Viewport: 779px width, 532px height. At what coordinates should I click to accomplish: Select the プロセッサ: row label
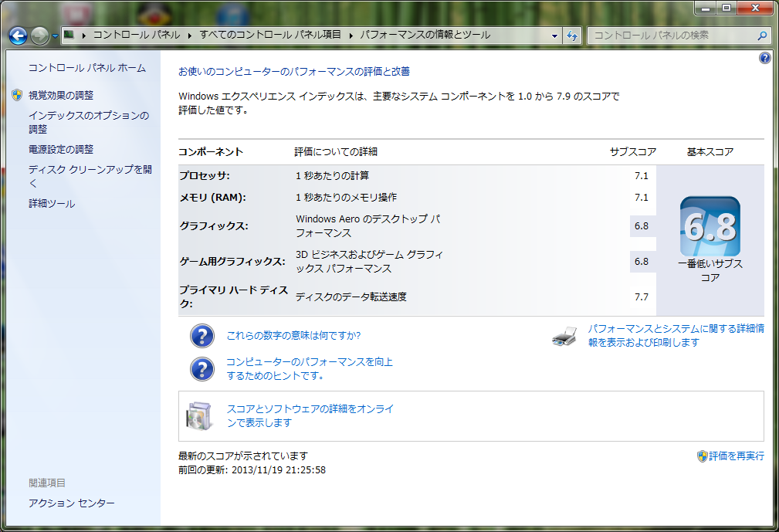coord(205,176)
